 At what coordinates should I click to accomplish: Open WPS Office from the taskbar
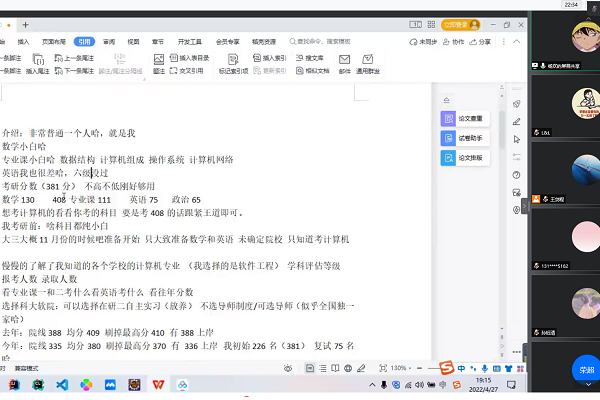click(159, 384)
